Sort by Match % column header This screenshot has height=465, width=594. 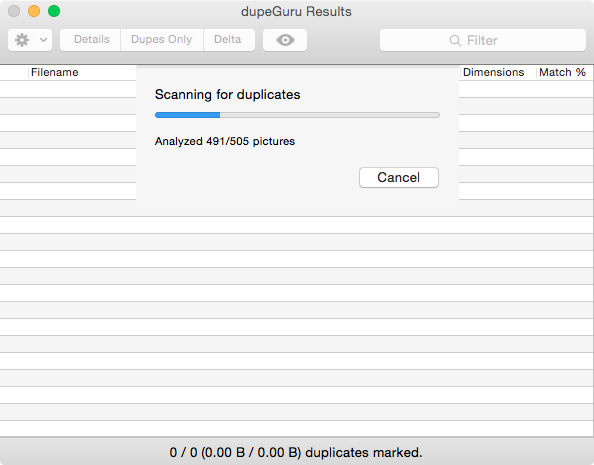click(563, 72)
